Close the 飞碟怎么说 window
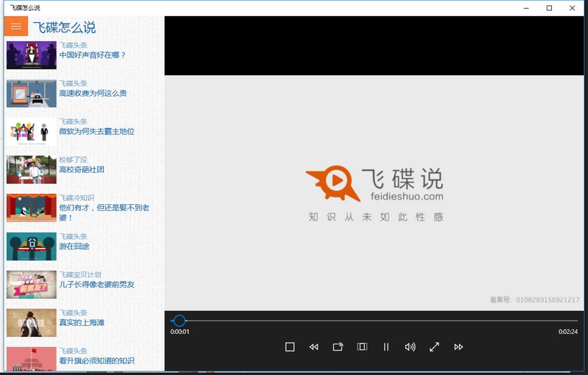The image size is (588, 375). pos(572,8)
